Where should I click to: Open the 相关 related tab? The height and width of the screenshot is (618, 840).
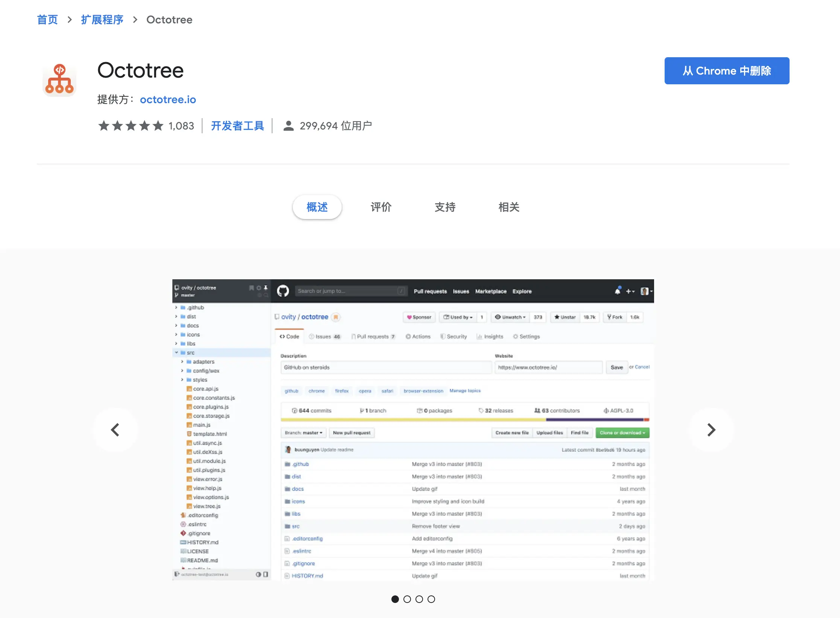click(509, 207)
